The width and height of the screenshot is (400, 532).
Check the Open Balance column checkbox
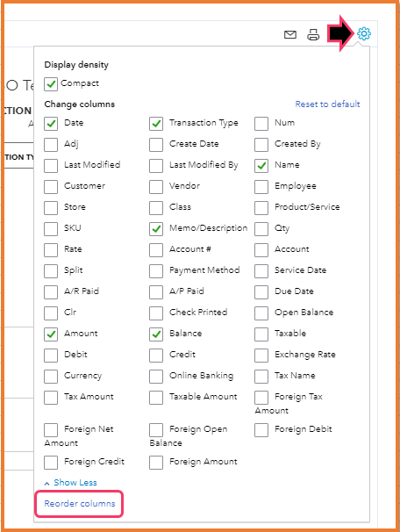[261, 313]
